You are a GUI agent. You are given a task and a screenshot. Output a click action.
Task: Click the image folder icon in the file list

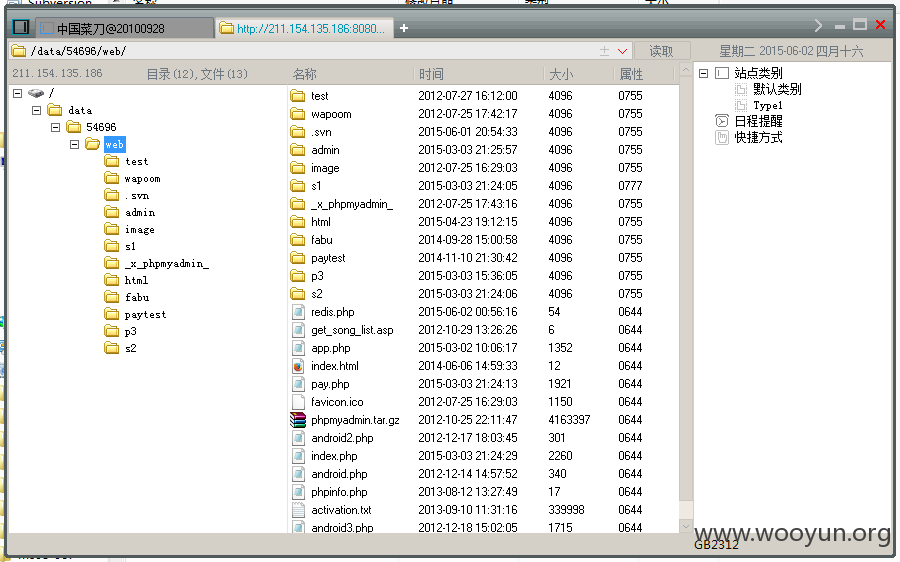point(298,168)
